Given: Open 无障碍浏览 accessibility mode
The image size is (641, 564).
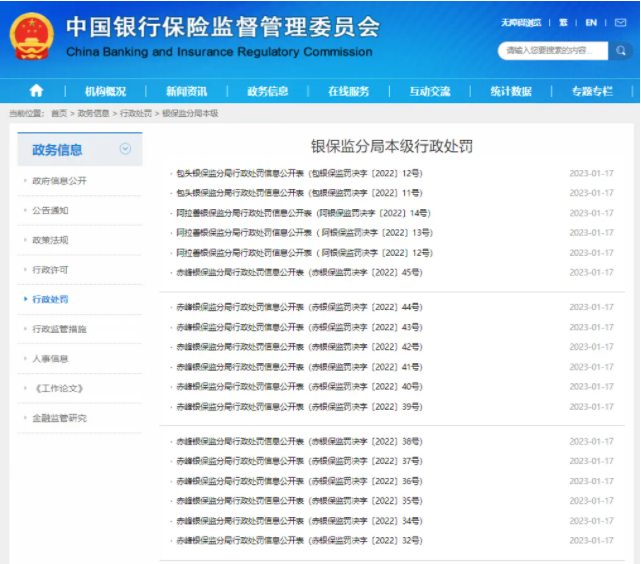Looking at the screenshot, I should (521, 22).
